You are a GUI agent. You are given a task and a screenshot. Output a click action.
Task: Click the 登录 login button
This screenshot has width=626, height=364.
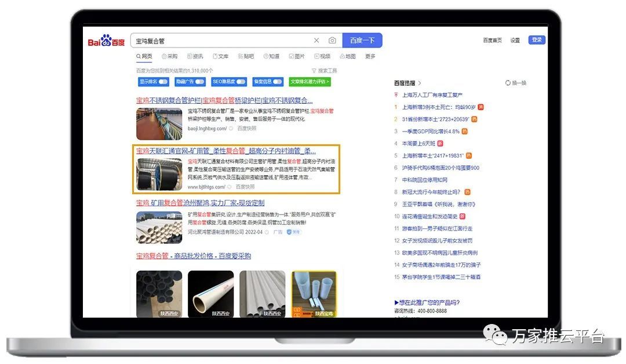(x=537, y=40)
